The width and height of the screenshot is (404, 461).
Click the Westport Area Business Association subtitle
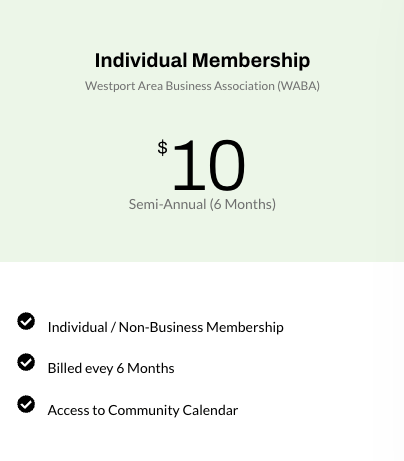click(202, 86)
